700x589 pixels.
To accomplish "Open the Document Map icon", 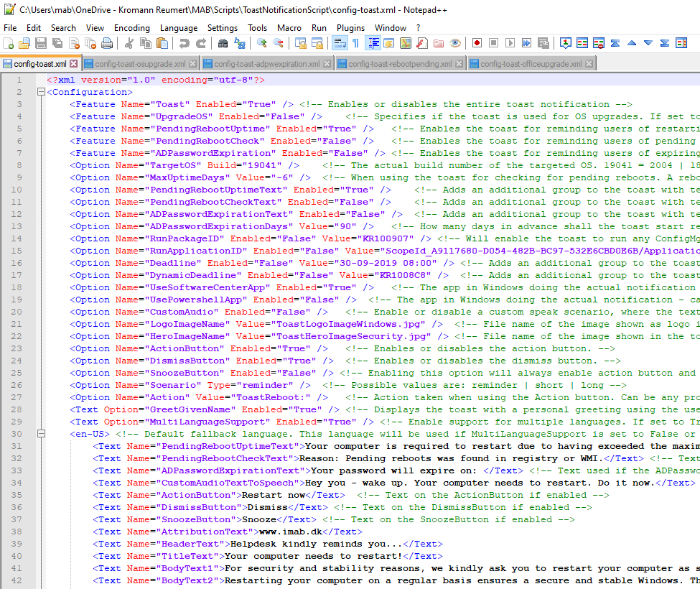I will [406, 43].
